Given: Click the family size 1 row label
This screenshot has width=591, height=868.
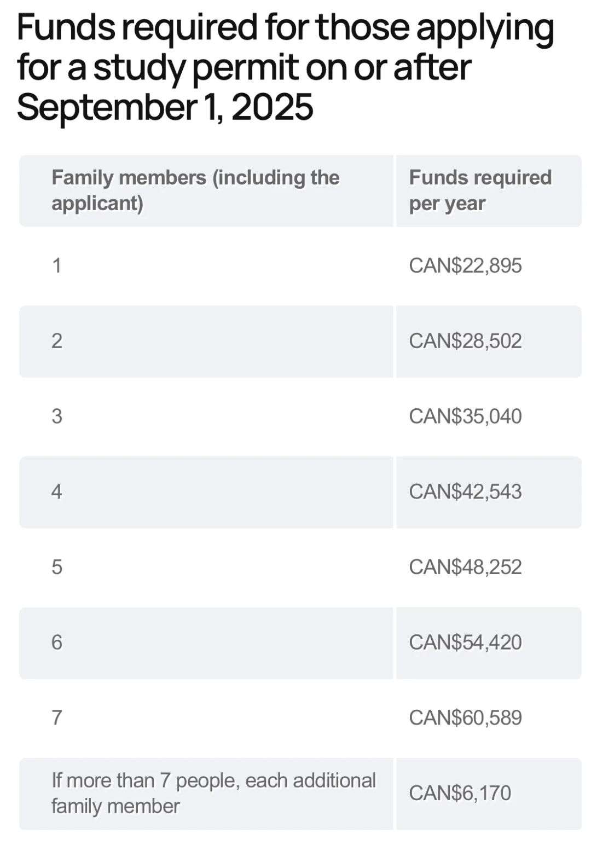Looking at the screenshot, I should click(x=56, y=266).
